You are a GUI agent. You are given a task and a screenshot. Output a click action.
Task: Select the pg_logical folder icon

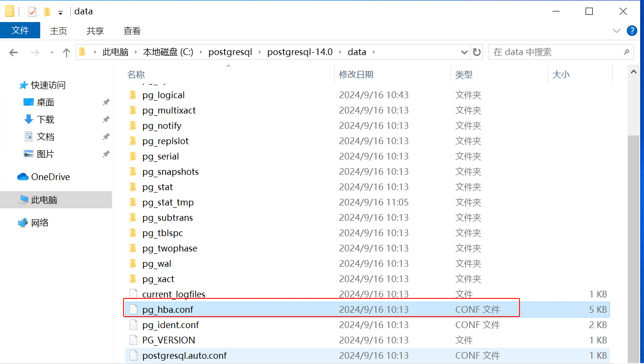[133, 95]
